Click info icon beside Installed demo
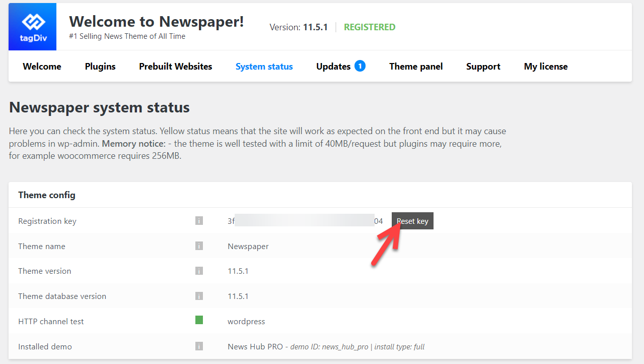Image resolution: width=644 pixels, height=364 pixels. pyautogui.click(x=199, y=346)
